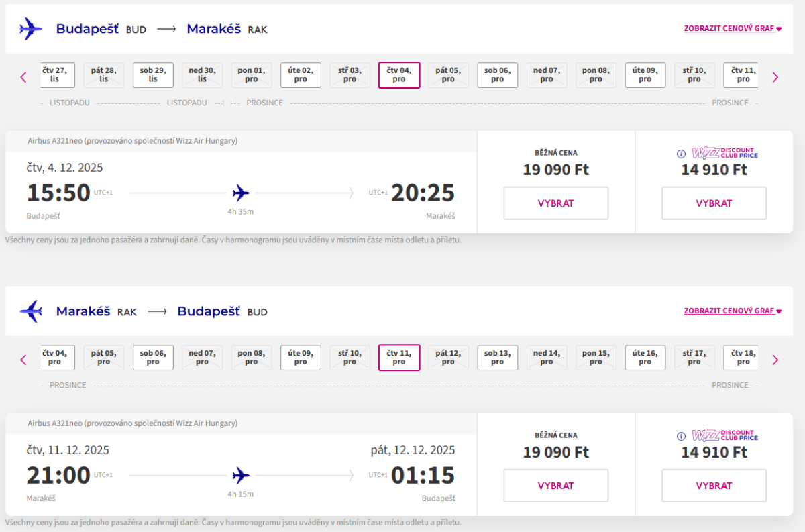Show later return dates with right arrow
Viewport: 805px width, 532px height.
(x=775, y=360)
